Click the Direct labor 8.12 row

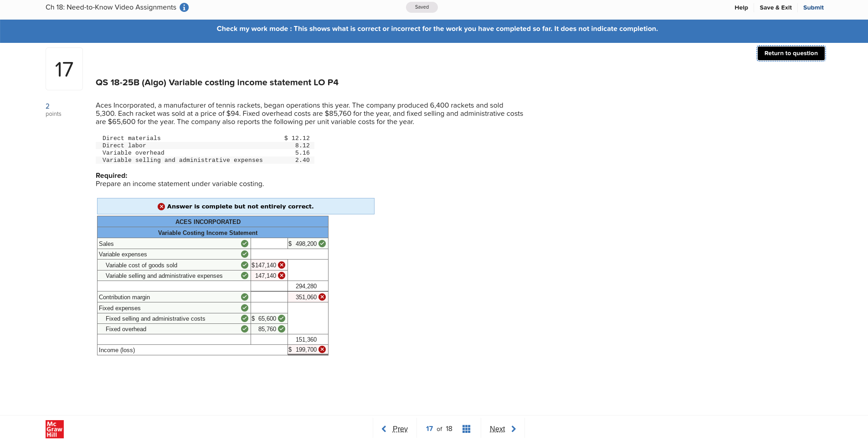pos(205,146)
